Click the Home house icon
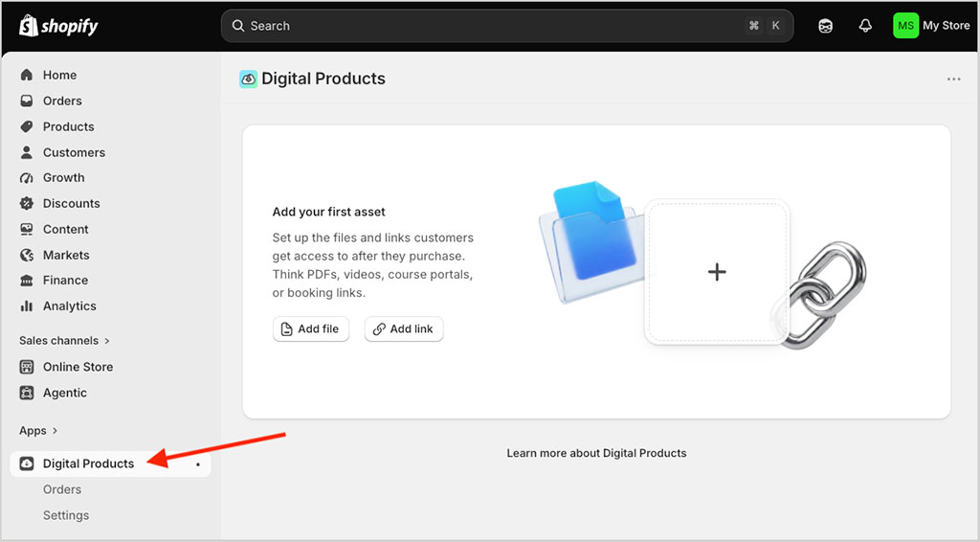980x542 pixels. click(26, 75)
